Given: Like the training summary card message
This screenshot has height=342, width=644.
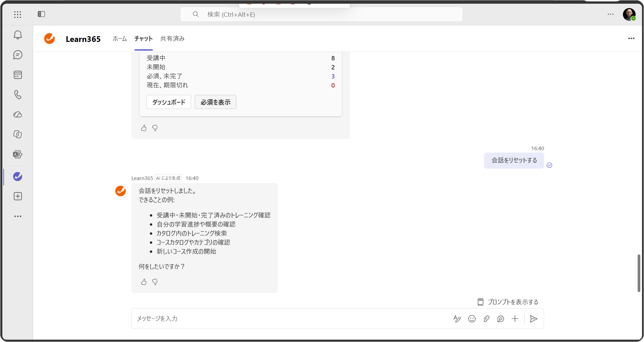Looking at the screenshot, I should point(144,128).
